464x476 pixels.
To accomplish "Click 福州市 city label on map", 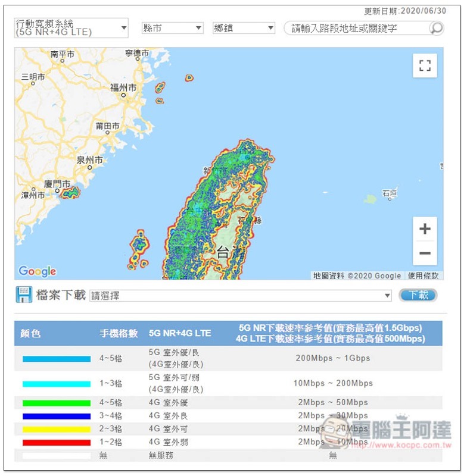I will click(x=123, y=87).
